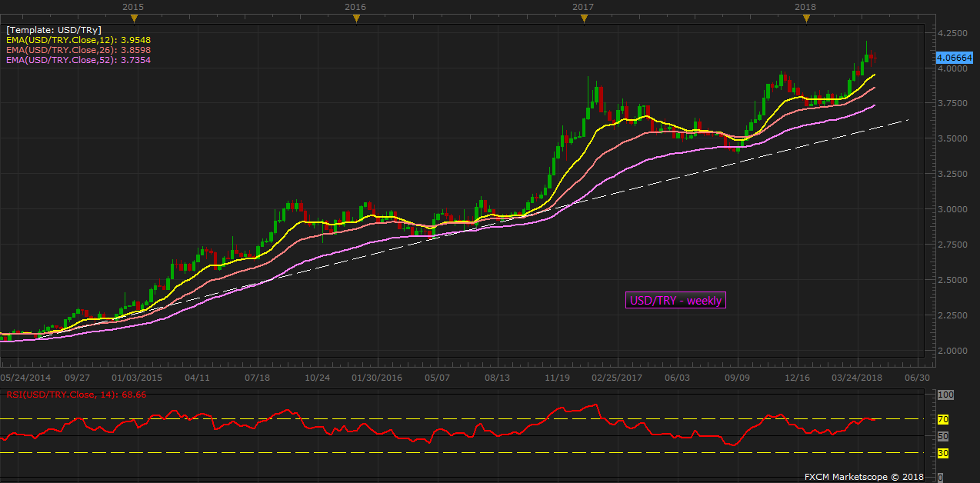Click the 2016 year marker triangle
The width and height of the screenshot is (980, 483).
pyautogui.click(x=355, y=18)
